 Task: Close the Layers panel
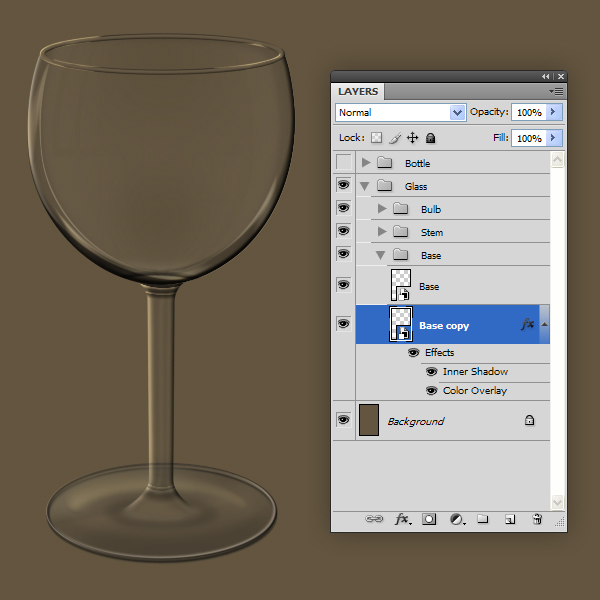tap(561, 77)
